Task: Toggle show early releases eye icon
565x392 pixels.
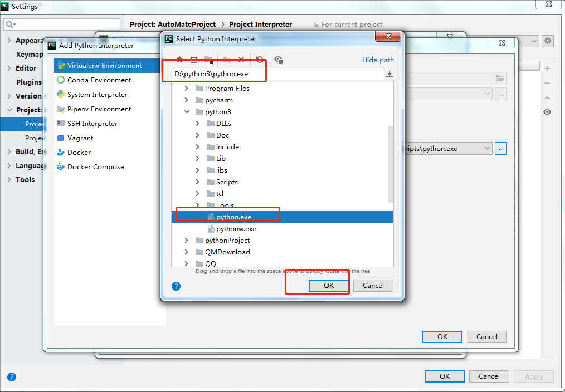Action: point(547,112)
